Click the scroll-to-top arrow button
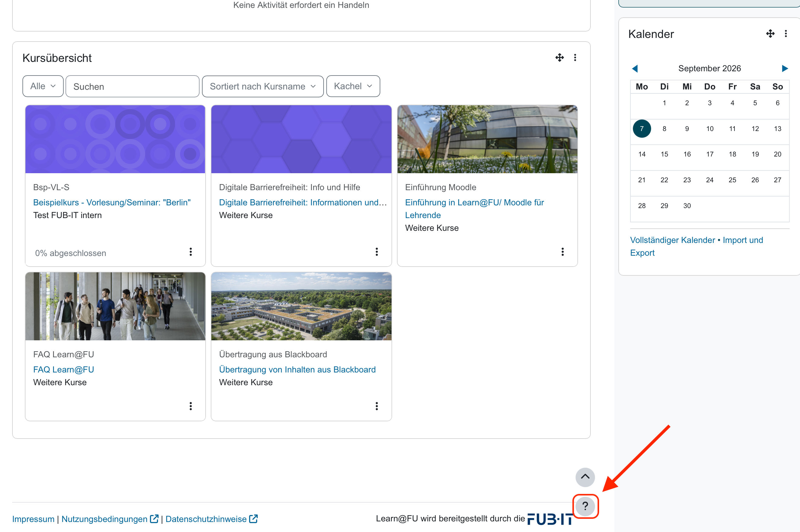The image size is (800, 532). coord(585,477)
